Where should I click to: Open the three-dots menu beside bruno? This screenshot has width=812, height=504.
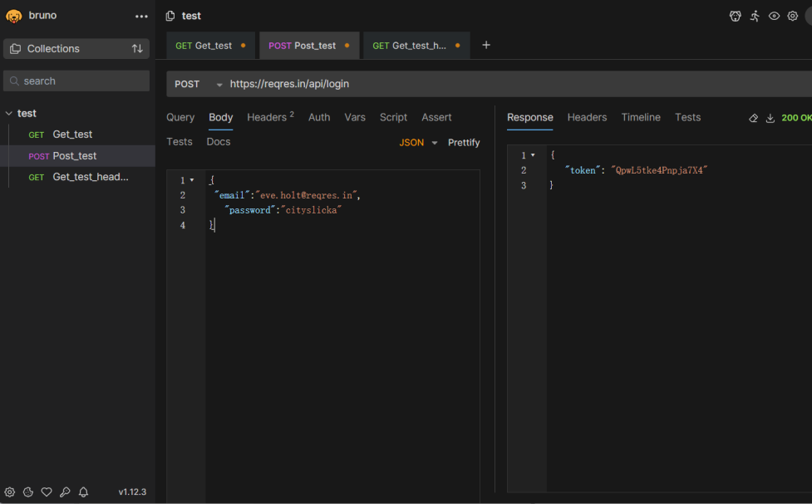click(141, 17)
